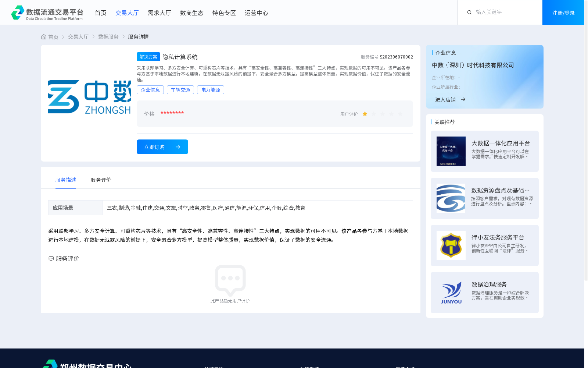Open the 首页 menu item
The image size is (588, 368).
pos(101,13)
